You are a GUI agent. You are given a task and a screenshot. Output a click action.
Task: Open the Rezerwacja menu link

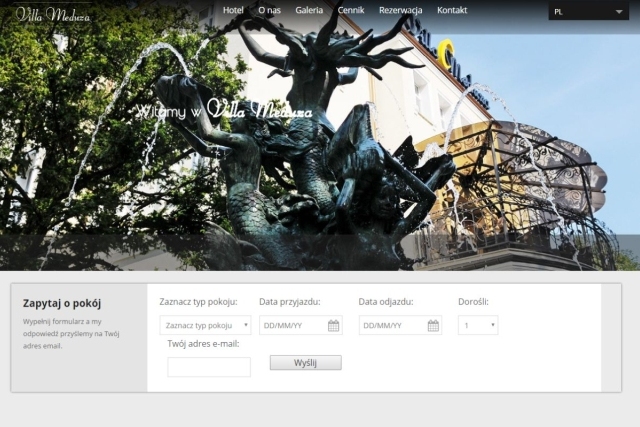tap(400, 10)
